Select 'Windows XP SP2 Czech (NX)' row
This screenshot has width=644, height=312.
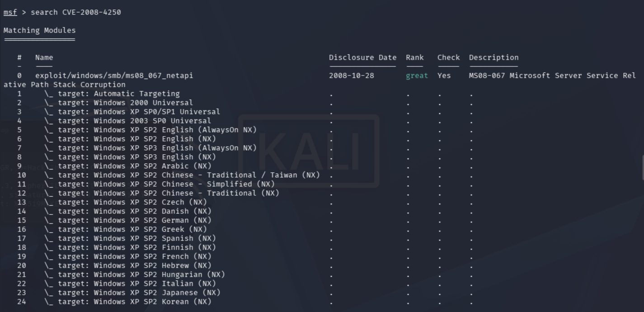pos(126,202)
